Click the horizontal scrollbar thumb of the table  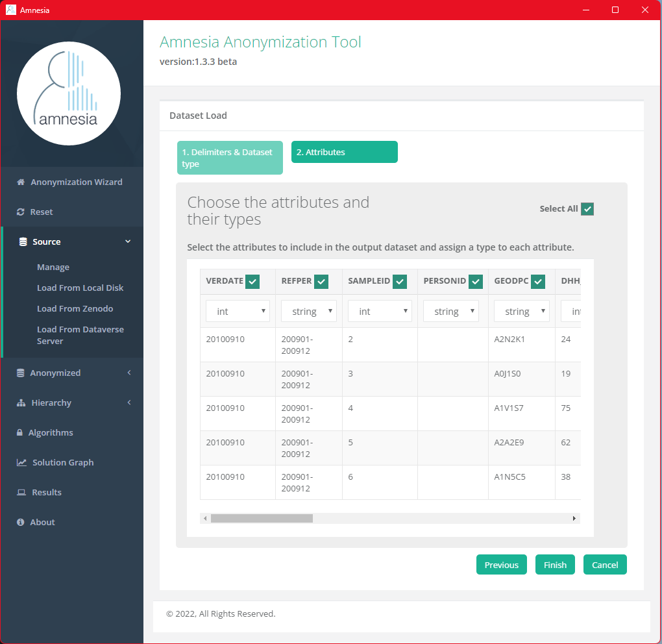(x=262, y=519)
